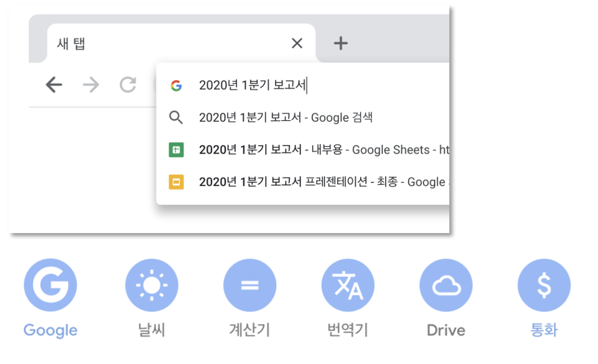598x364 pixels.
Task: Open a new tab with plus button
Action: pos(341,43)
